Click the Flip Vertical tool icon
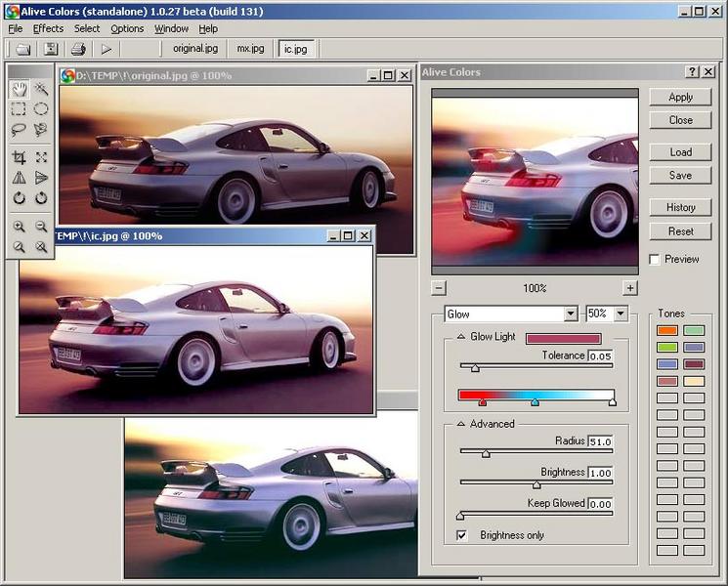728x586 pixels. 41,178
